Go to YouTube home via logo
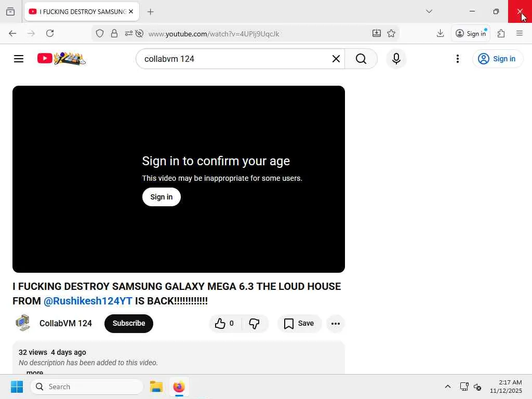Viewport: 532px width, 399px height. pos(61,59)
